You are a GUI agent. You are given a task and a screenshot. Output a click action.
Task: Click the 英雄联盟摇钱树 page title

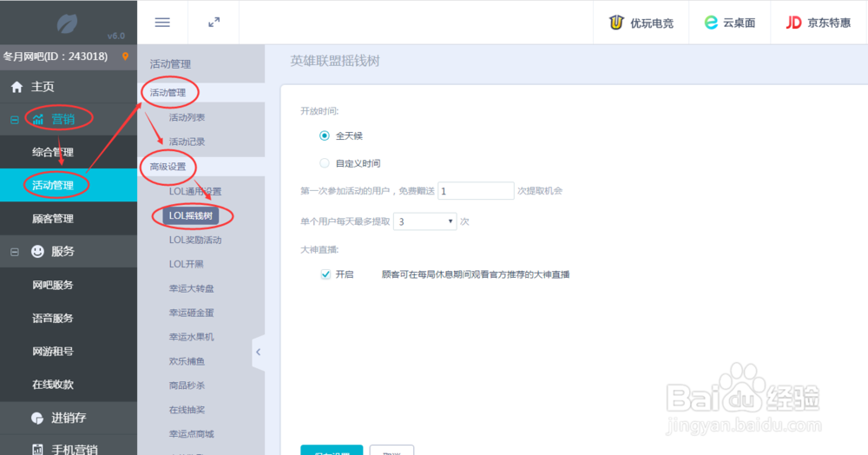tap(335, 61)
